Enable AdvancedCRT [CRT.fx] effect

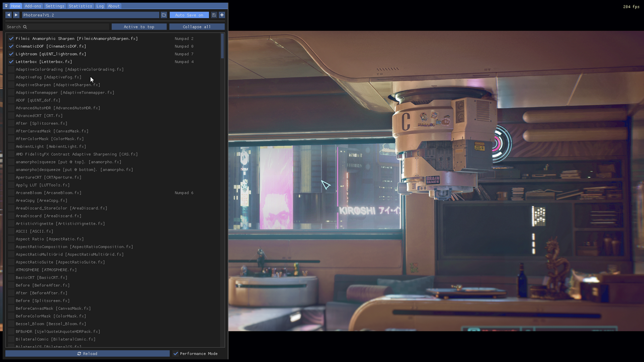coord(11,116)
